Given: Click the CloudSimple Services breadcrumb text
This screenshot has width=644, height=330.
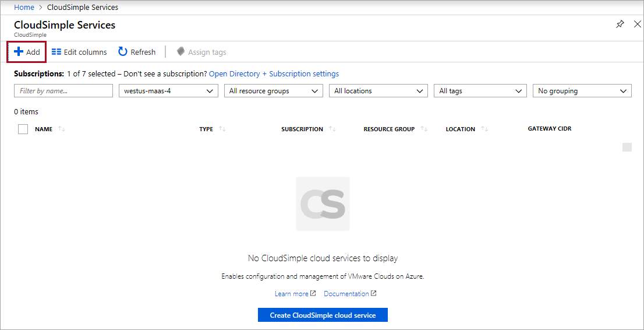Looking at the screenshot, I should coord(83,8).
